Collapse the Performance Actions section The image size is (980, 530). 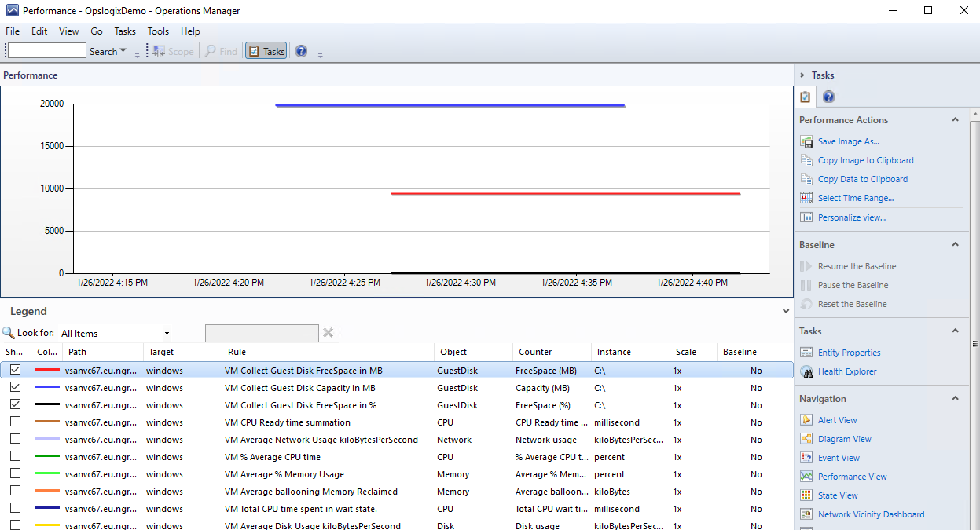(x=955, y=120)
